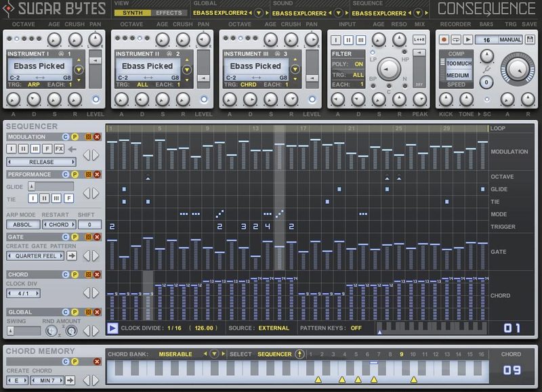This screenshot has height=392, width=542.
Task: Toggle the recorder loop button
Action: (x=455, y=40)
